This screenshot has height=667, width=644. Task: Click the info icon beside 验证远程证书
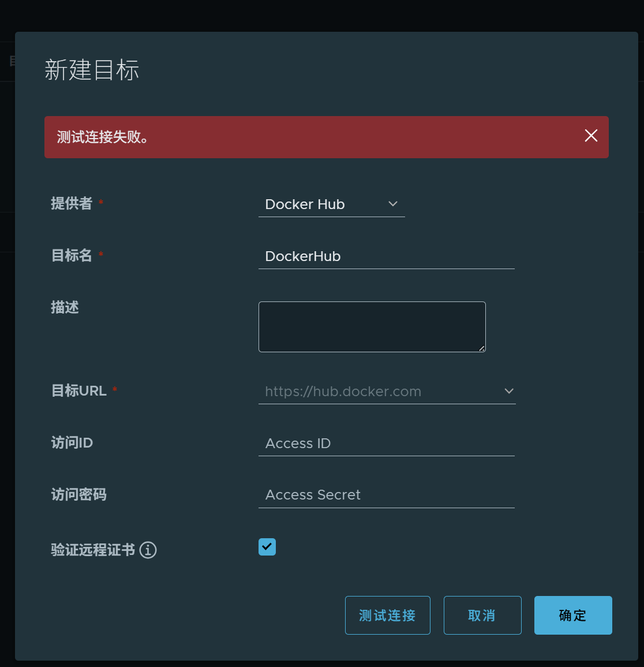click(148, 550)
